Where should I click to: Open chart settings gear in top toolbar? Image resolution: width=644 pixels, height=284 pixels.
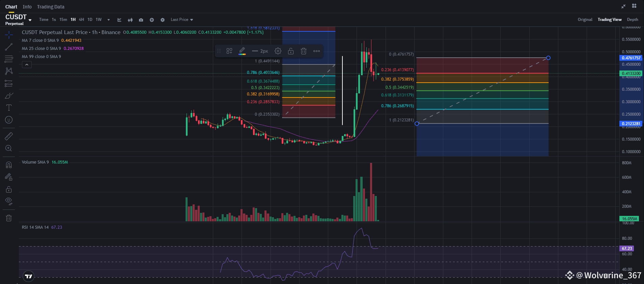pos(163,20)
